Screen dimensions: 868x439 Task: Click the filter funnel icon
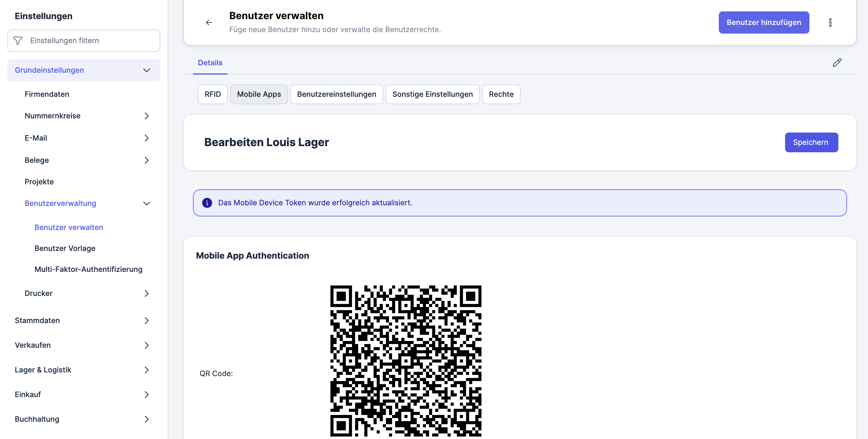coord(18,41)
